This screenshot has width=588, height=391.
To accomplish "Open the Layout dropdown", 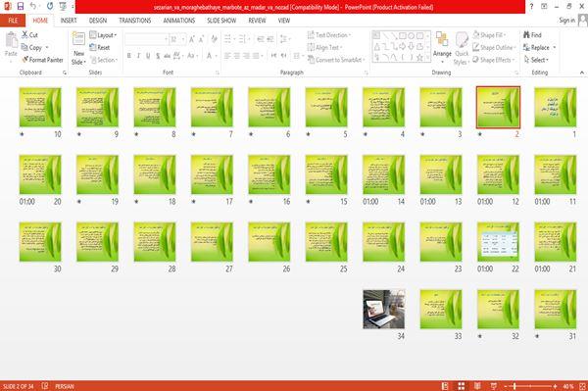I will tap(103, 35).
